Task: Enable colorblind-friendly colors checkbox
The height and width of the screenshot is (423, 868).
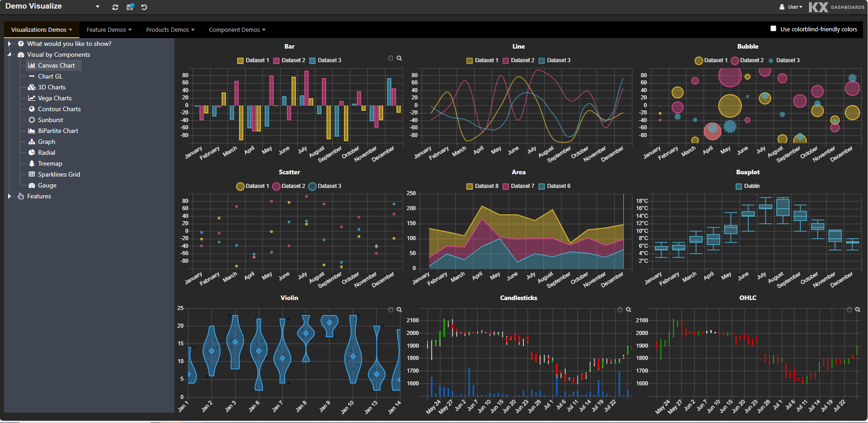Action: [x=773, y=29]
